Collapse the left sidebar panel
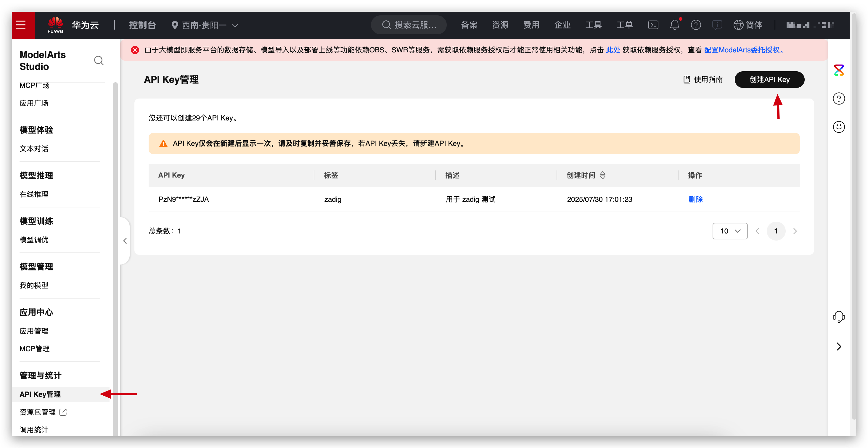Screen dimensions: 868x448 (125, 241)
